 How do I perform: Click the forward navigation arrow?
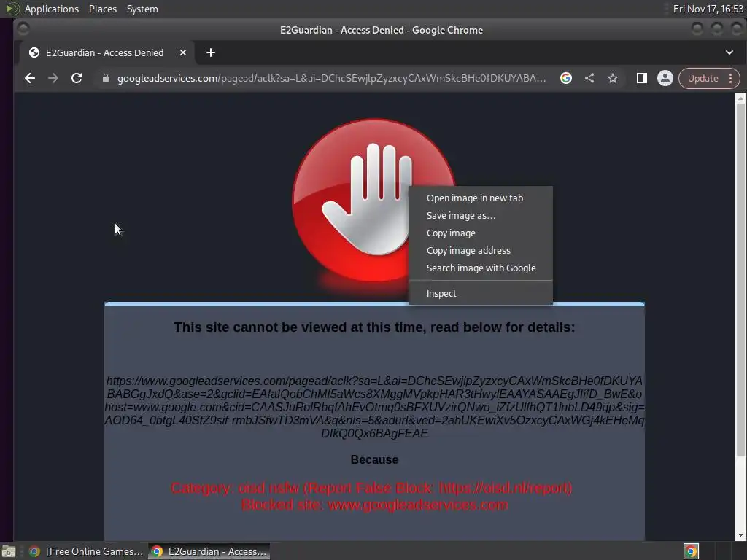click(x=53, y=78)
